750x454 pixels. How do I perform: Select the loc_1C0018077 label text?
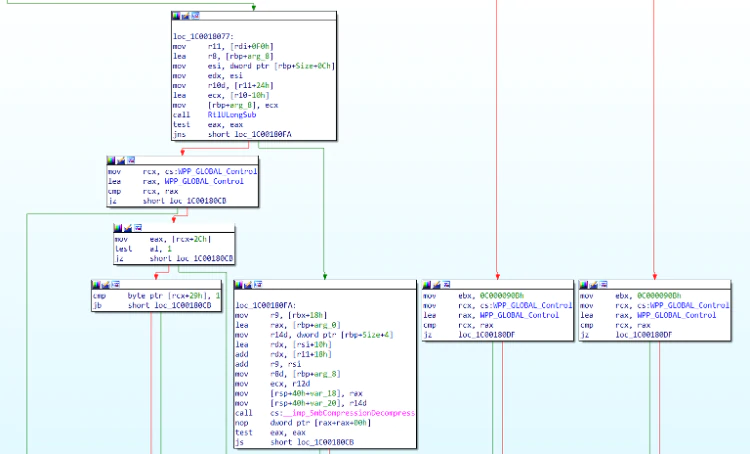point(203,36)
